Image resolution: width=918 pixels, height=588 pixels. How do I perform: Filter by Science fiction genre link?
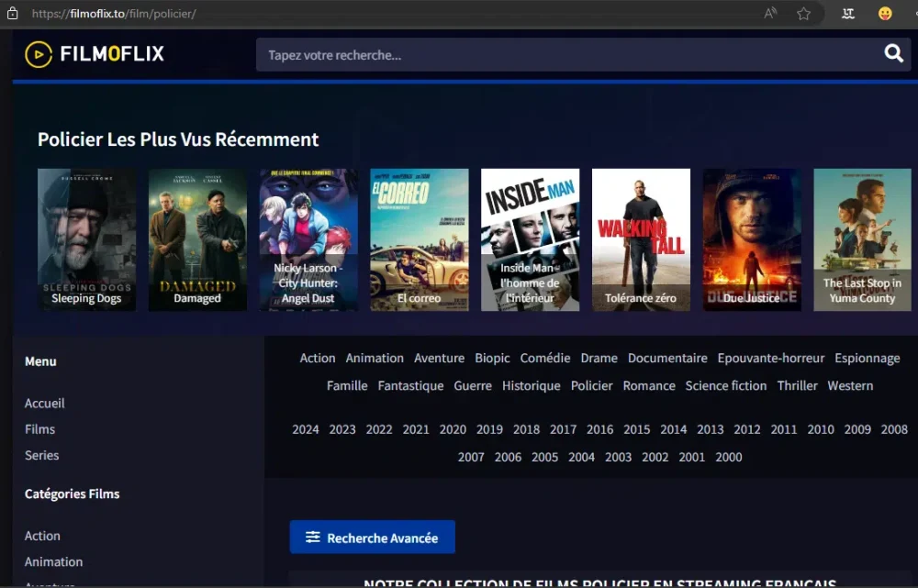point(726,385)
